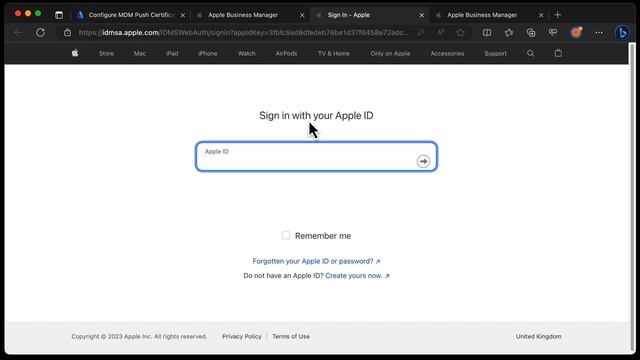640x360 pixels.
Task: Open the Favorites list icon
Action: pyautogui.click(x=509, y=33)
